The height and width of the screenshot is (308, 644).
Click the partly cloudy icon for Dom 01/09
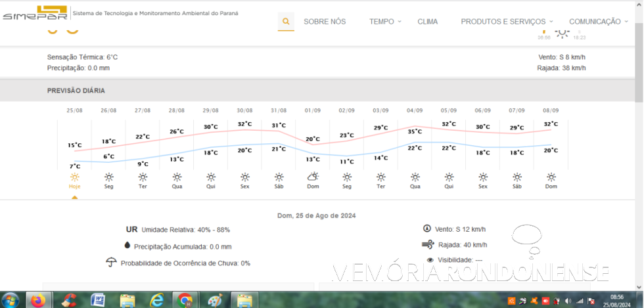[313, 177]
